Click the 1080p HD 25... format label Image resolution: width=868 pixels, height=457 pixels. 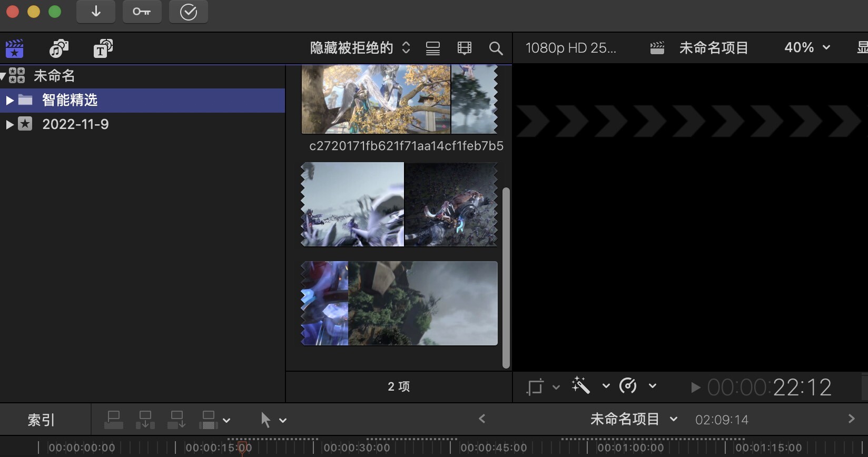[570, 48]
